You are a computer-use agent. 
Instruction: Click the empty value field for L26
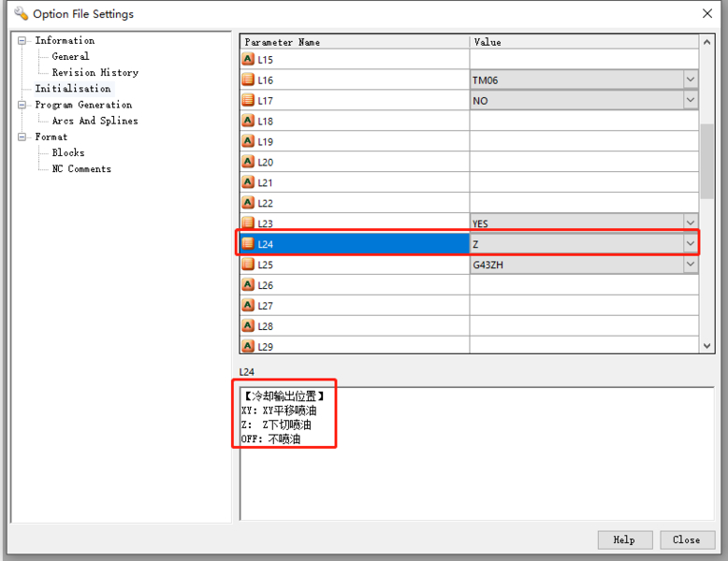point(583,285)
